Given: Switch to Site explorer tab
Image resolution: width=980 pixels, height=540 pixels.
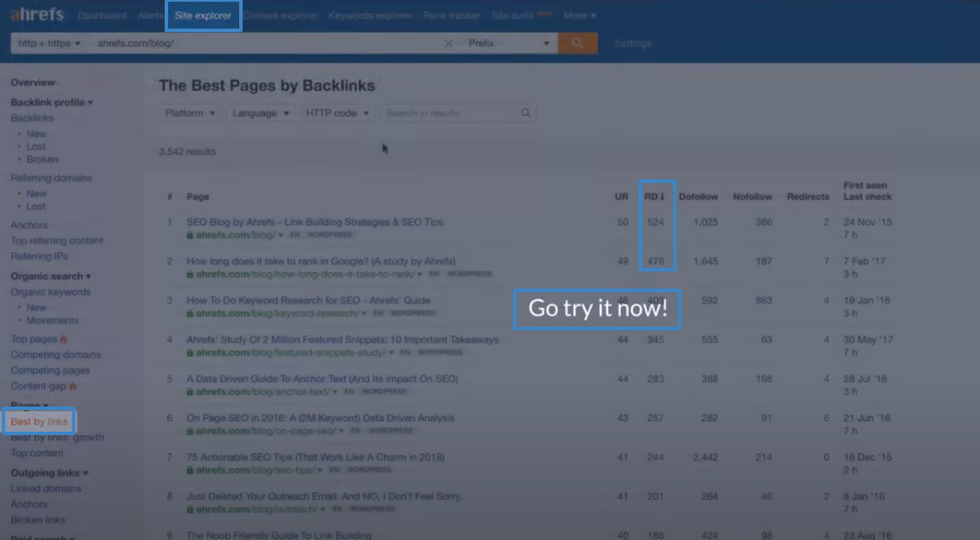Looking at the screenshot, I should (203, 15).
